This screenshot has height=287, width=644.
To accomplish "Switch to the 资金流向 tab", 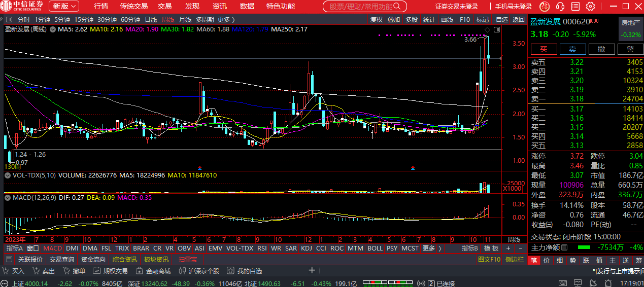I will [x=93, y=259].
